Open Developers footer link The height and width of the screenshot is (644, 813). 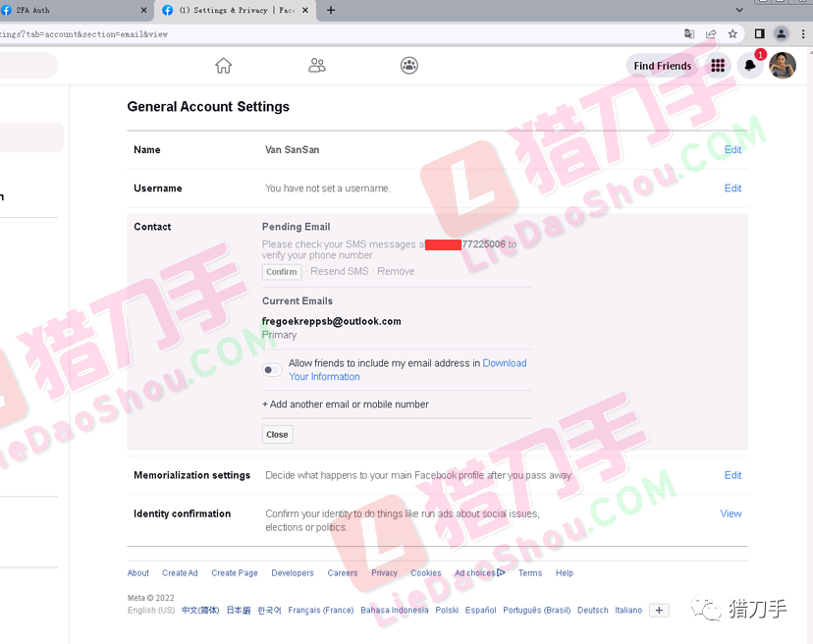coord(293,573)
